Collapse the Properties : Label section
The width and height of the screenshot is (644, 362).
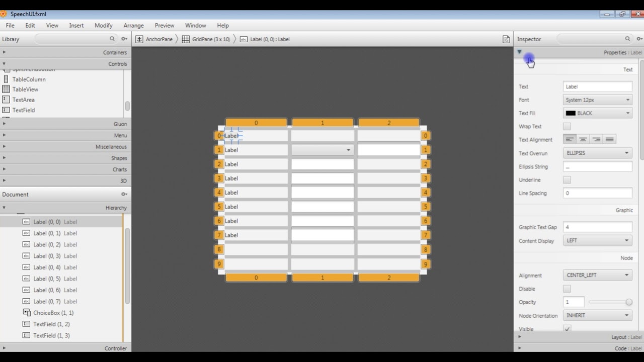pyautogui.click(x=579, y=52)
